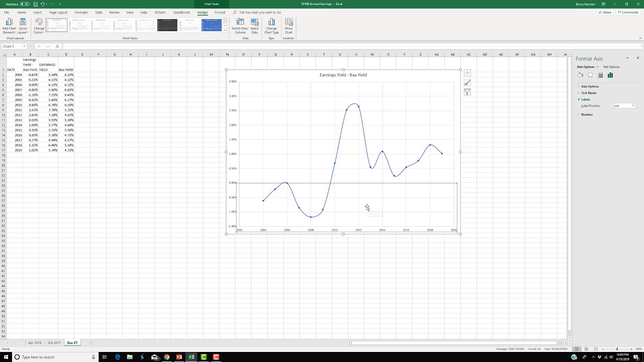Click the chart title Earnings Yield - Baa Yield
The height and width of the screenshot is (362, 644).
click(x=343, y=75)
